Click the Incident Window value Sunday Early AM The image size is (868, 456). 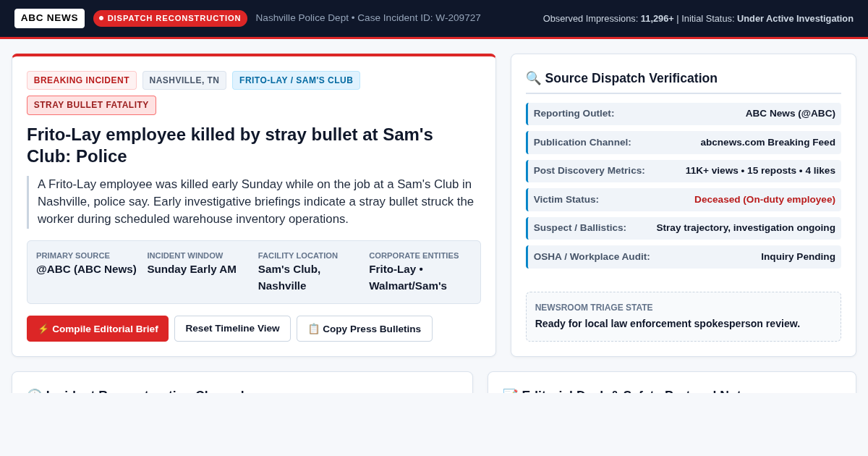pyautogui.click(x=192, y=269)
